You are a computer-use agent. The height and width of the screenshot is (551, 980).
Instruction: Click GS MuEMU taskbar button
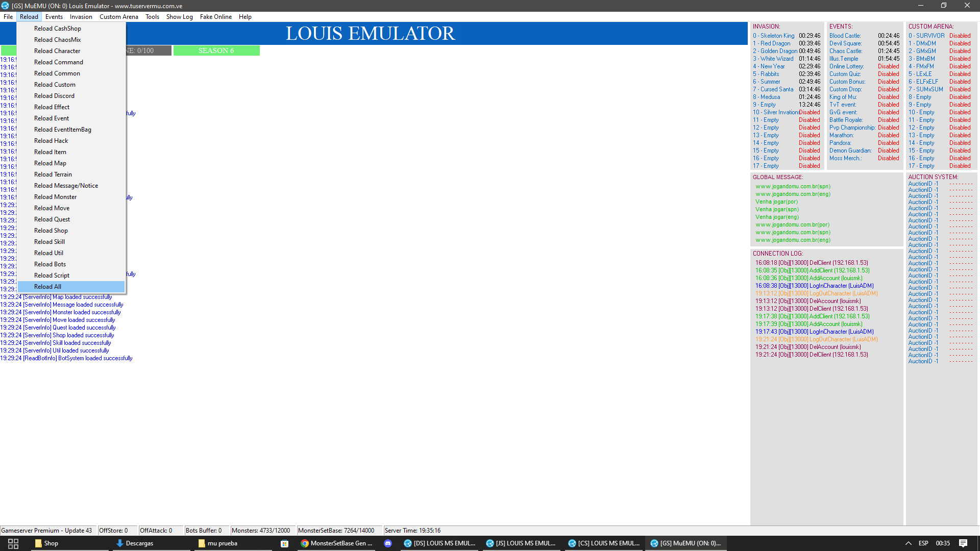click(x=686, y=543)
